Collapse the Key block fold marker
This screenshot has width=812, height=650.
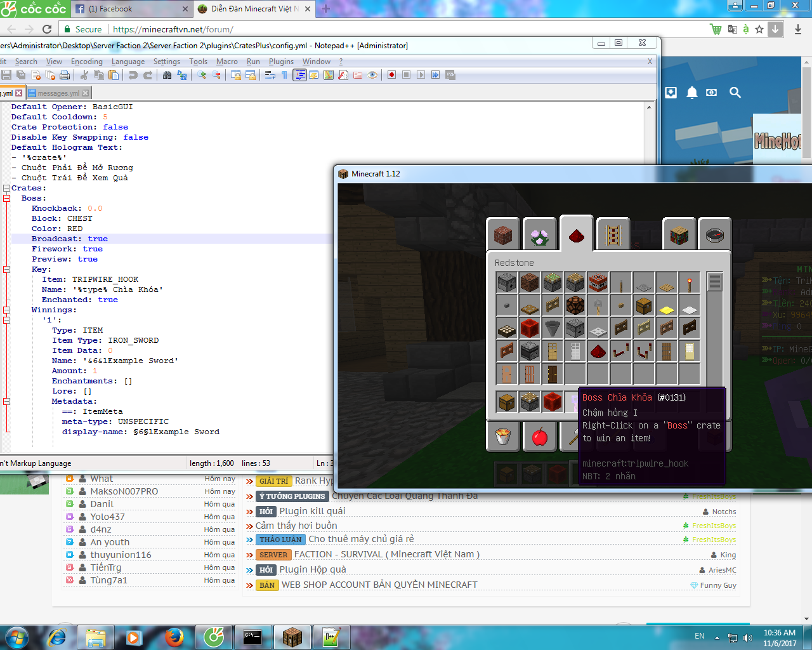[x=6, y=269]
